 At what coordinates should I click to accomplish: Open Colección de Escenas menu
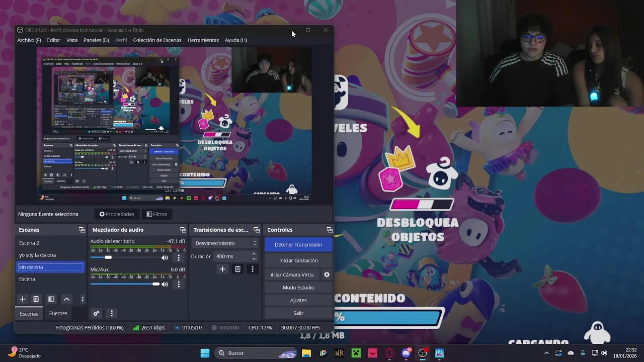[x=157, y=40]
